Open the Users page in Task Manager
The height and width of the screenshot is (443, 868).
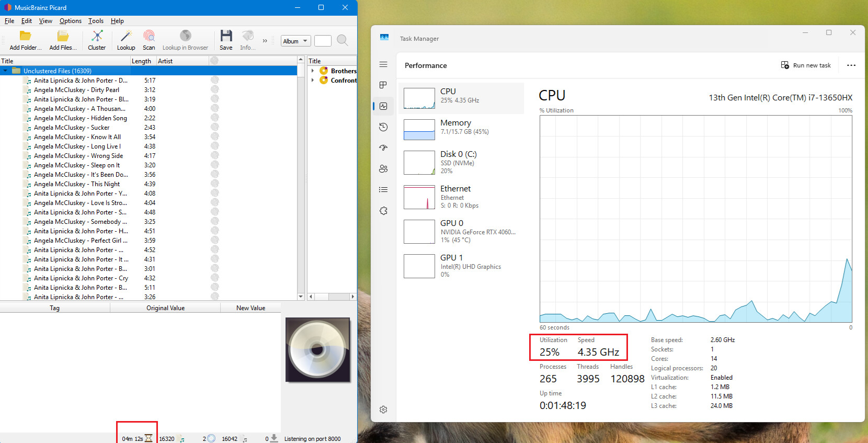pyautogui.click(x=383, y=169)
